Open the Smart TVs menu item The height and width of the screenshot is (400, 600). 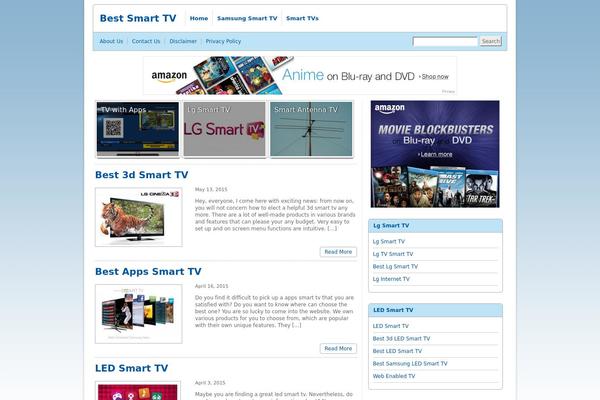tap(302, 18)
